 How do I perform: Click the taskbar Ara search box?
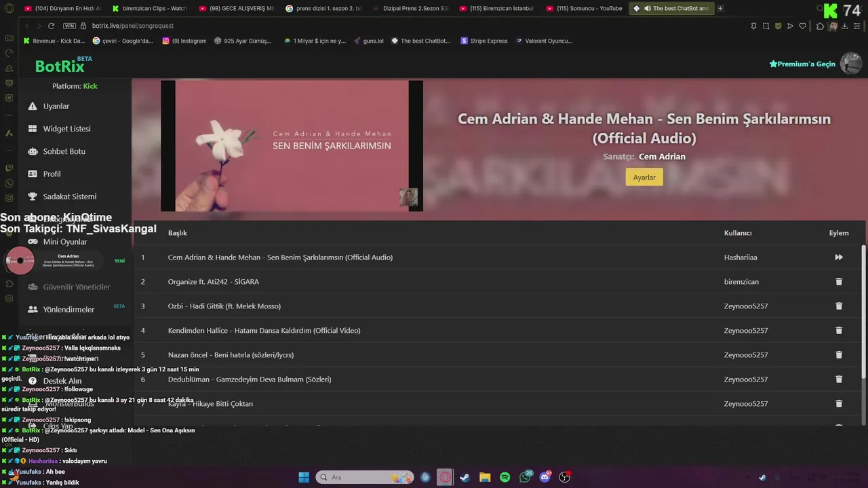[365, 477]
